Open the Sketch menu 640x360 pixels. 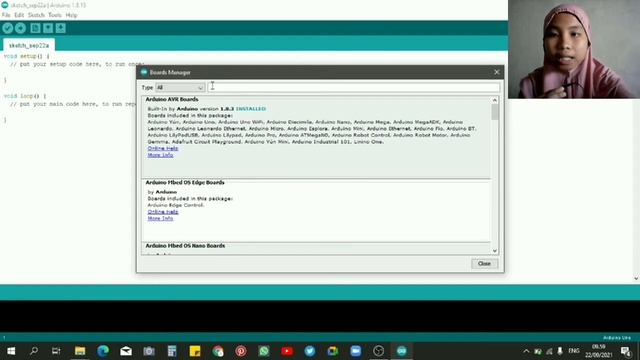click(36, 15)
